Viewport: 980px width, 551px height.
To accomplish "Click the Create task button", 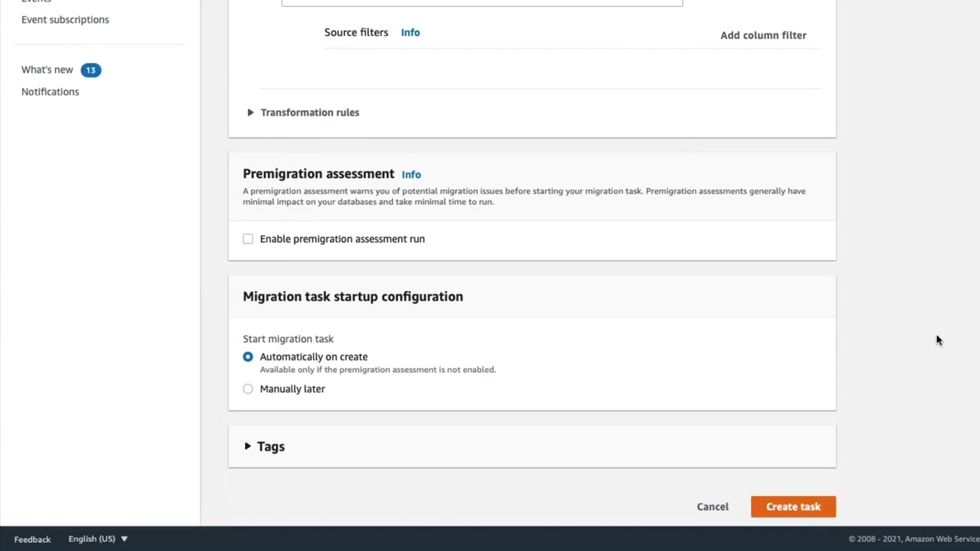I will (793, 507).
